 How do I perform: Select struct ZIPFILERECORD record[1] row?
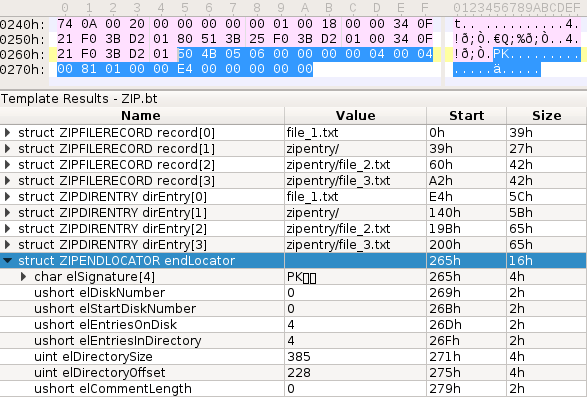point(293,149)
